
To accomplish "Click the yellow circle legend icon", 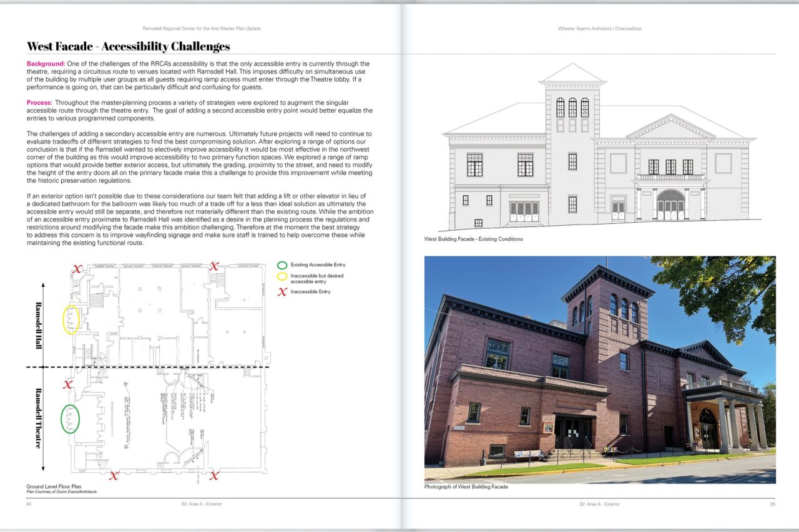I will pos(282,278).
